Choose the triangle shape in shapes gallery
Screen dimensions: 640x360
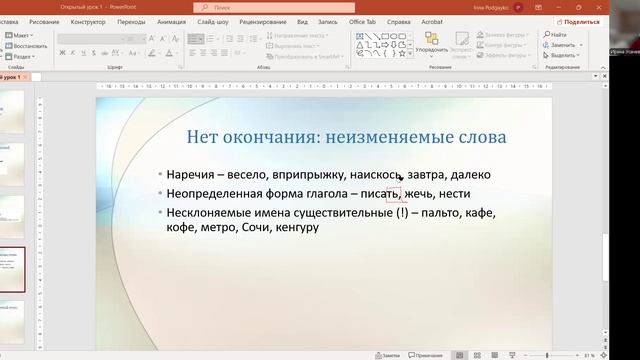[x=360, y=45]
